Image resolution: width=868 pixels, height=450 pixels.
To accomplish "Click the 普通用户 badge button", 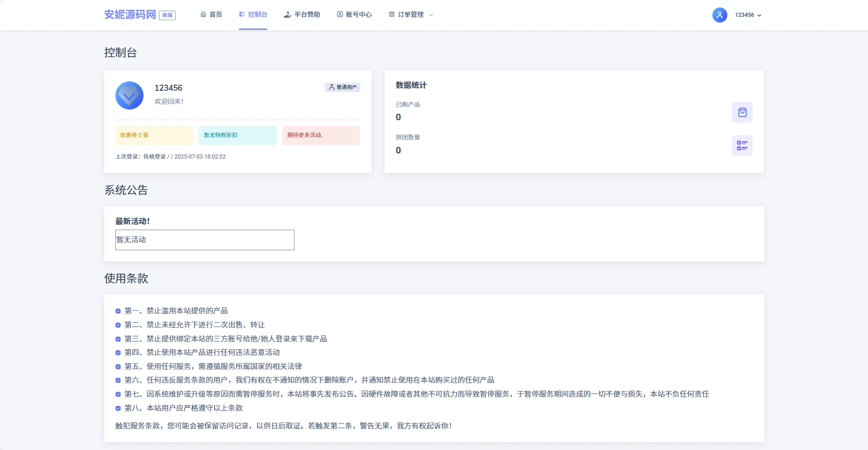I will click(x=343, y=87).
